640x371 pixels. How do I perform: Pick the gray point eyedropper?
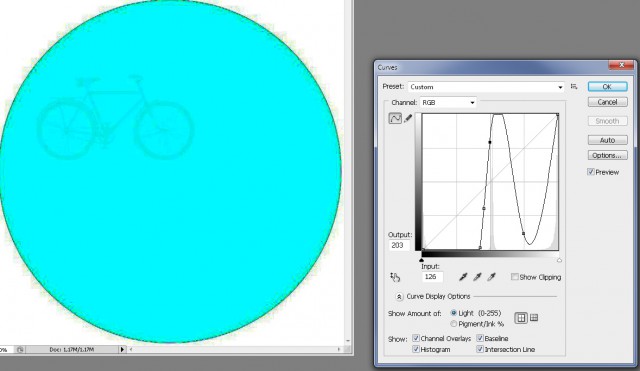click(x=477, y=277)
